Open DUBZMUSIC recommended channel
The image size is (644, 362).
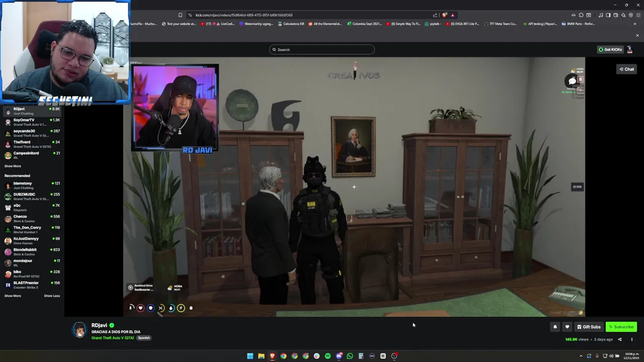tap(32, 197)
